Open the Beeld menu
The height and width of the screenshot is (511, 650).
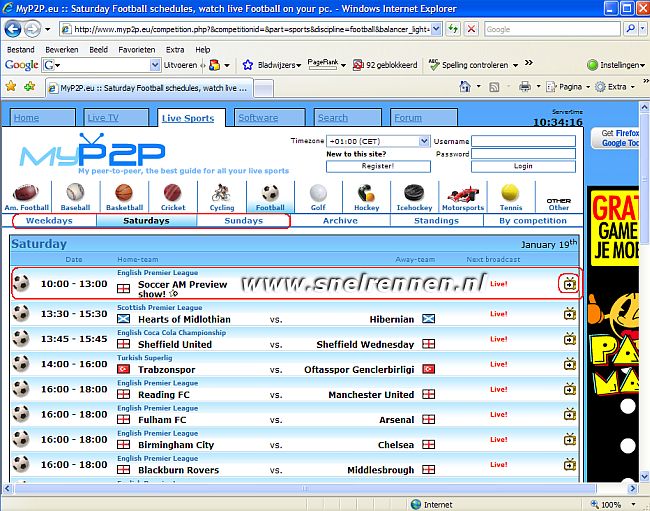(98, 50)
